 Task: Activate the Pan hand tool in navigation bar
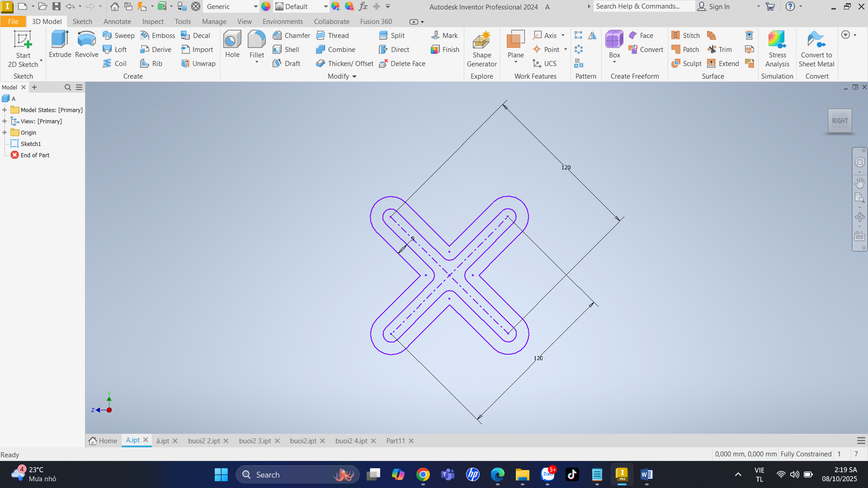[x=859, y=183]
